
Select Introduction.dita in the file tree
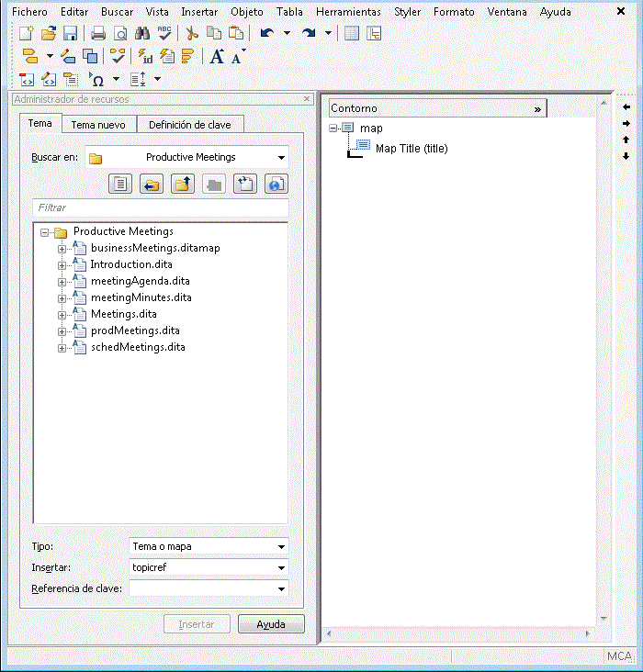pos(131,264)
